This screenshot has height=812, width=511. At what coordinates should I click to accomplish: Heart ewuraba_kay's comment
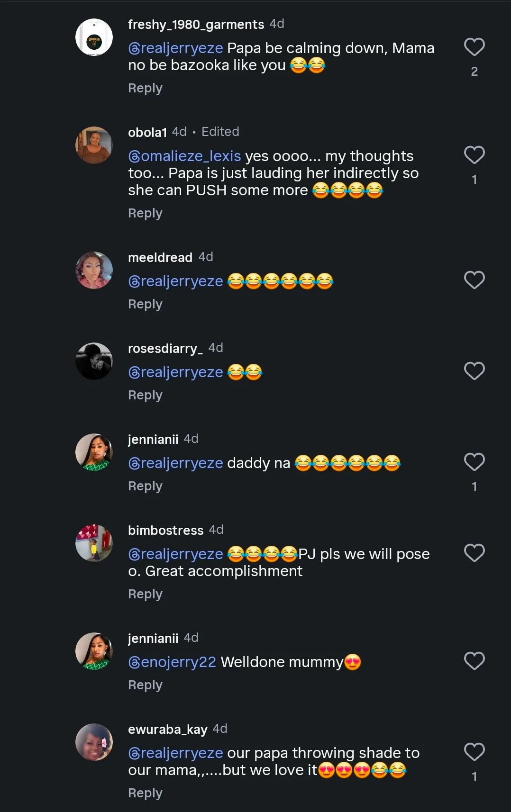(x=474, y=752)
